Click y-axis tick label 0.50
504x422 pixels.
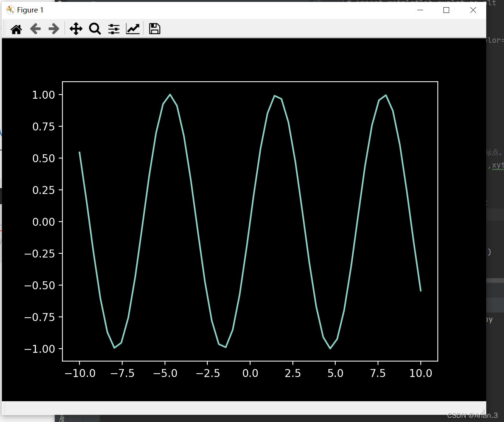(44, 158)
